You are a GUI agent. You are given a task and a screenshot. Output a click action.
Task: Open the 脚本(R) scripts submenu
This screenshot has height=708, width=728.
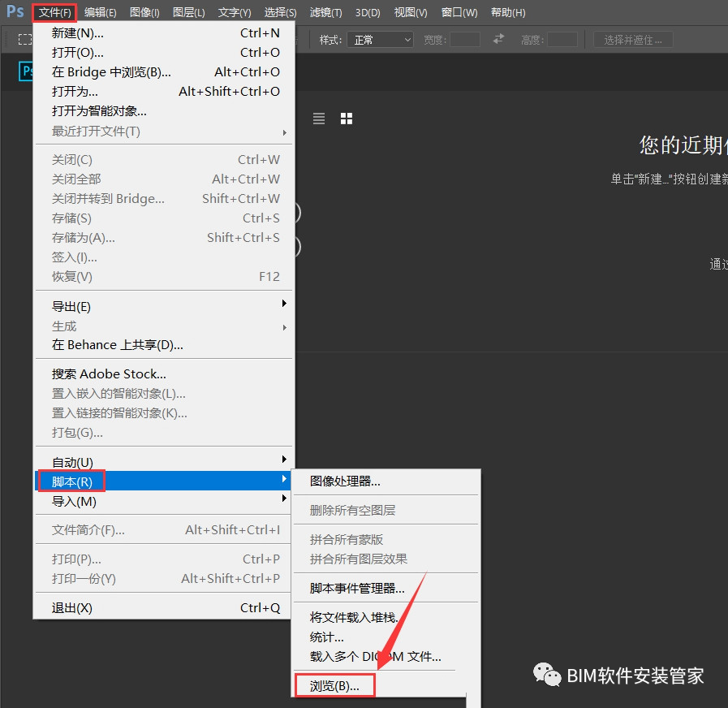164,481
